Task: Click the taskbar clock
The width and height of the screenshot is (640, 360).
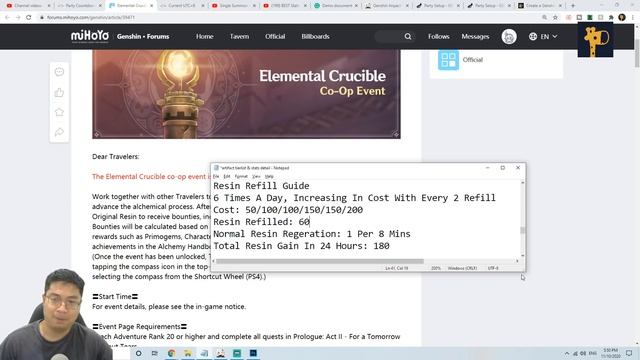Action: (x=611, y=353)
